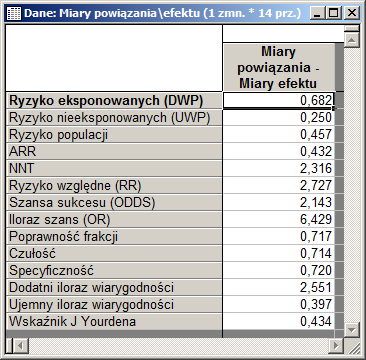The image size is (366, 360).
Task: Click cell with value 6,429
Action: tap(279, 219)
